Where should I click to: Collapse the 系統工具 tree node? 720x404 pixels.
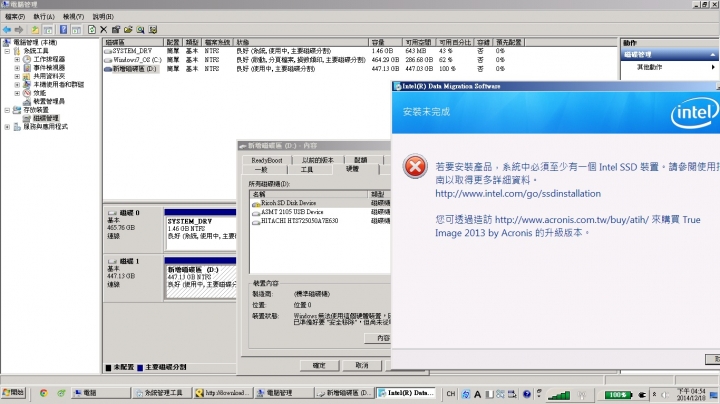pos(7,51)
